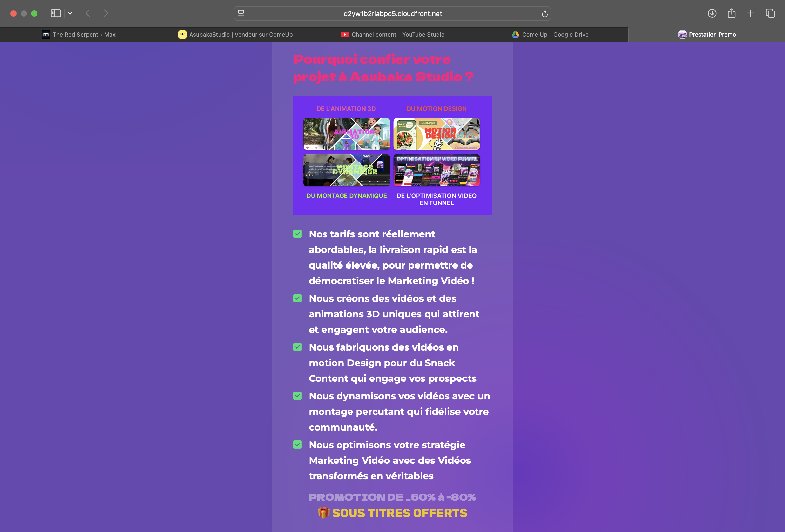Go back to the previous page
The height and width of the screenshot is (532, 785).
tap(88, 13)
